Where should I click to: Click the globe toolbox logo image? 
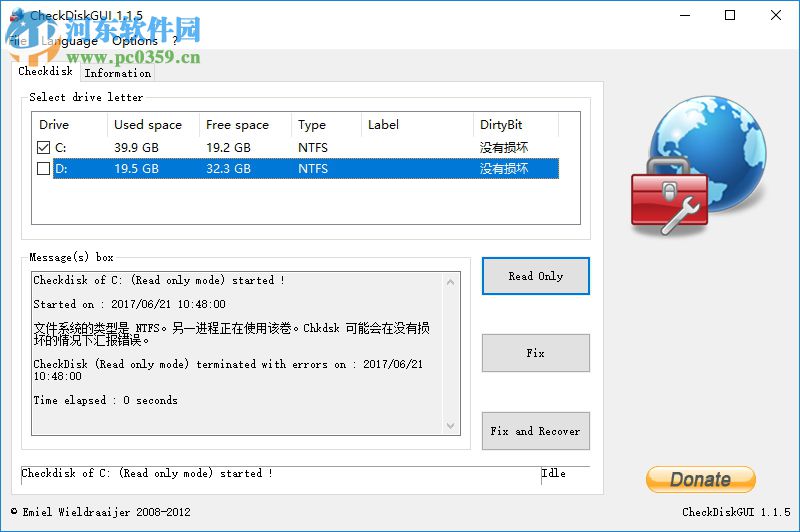(698, 165)
